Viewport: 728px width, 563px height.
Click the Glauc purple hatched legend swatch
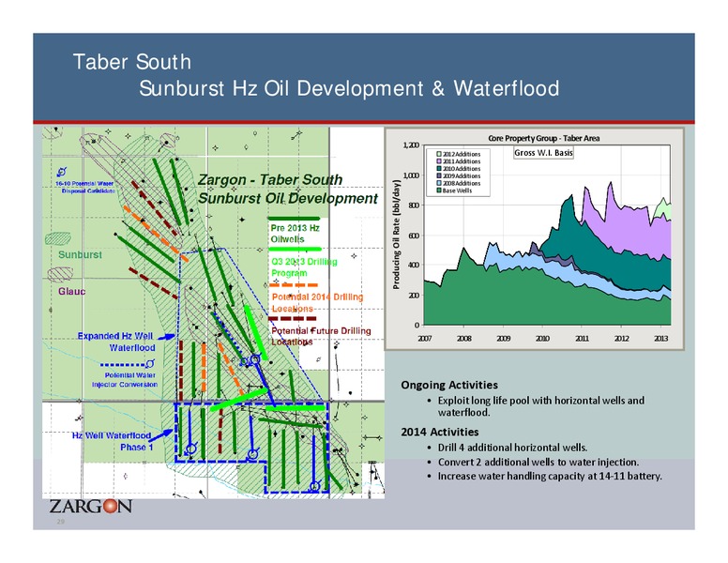[60, 275]
